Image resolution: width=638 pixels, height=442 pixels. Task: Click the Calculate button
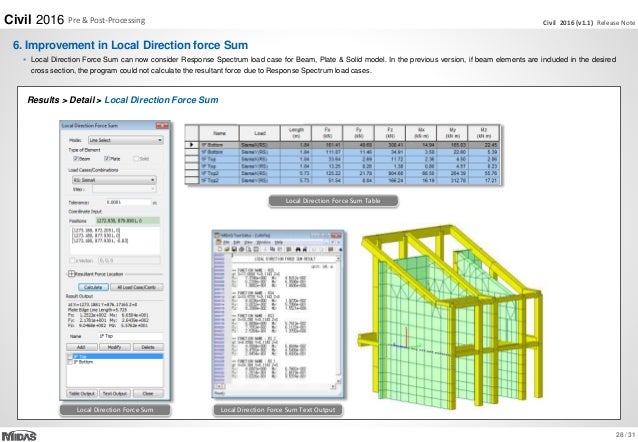click(93, 287)
